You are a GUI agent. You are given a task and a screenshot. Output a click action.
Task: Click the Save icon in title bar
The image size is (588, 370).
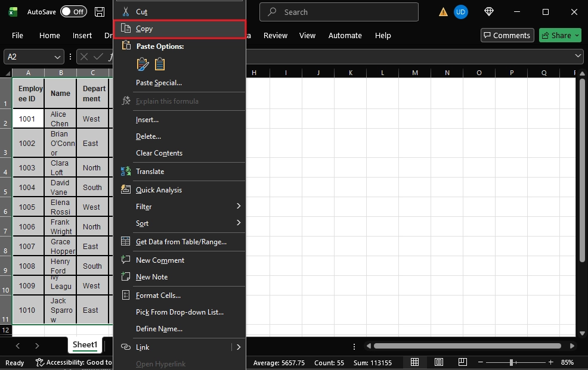(100, 12)
